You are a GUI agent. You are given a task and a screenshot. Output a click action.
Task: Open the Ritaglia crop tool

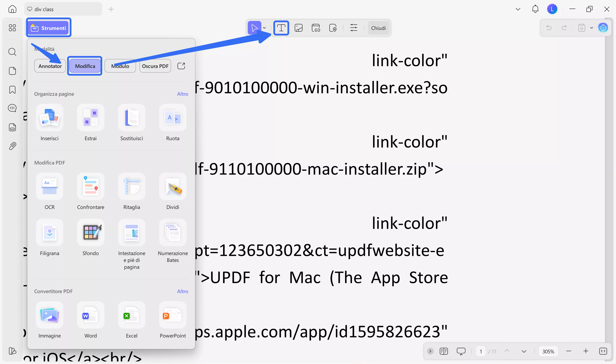[x=132, y=187]
